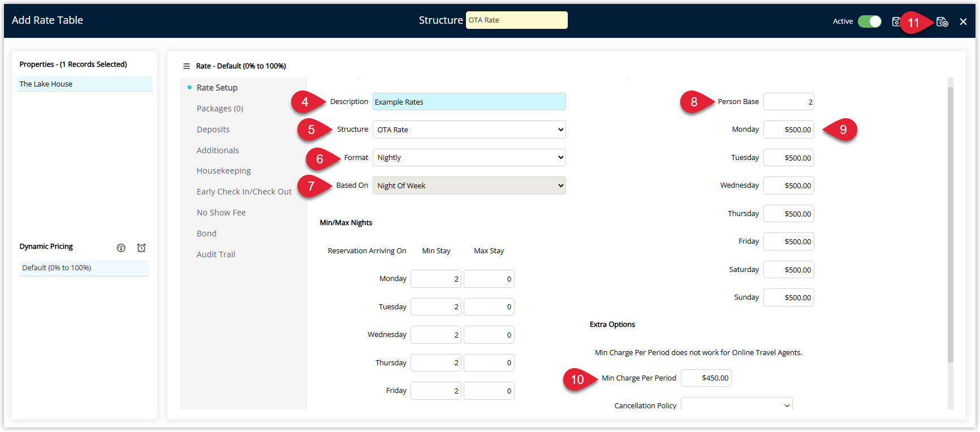Screen dimensions: 980x432
Task: Click the Wednesday rate amount field
Action: (789, 185)
